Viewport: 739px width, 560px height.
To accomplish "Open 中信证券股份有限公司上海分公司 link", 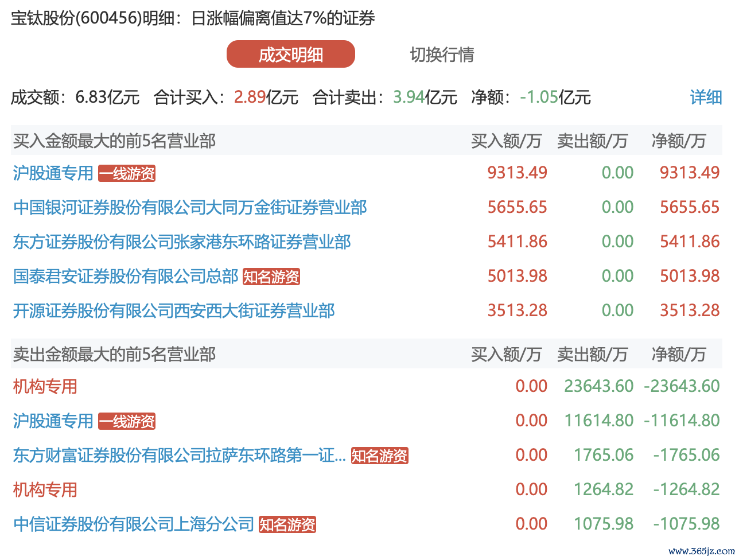I will point(134,524).
